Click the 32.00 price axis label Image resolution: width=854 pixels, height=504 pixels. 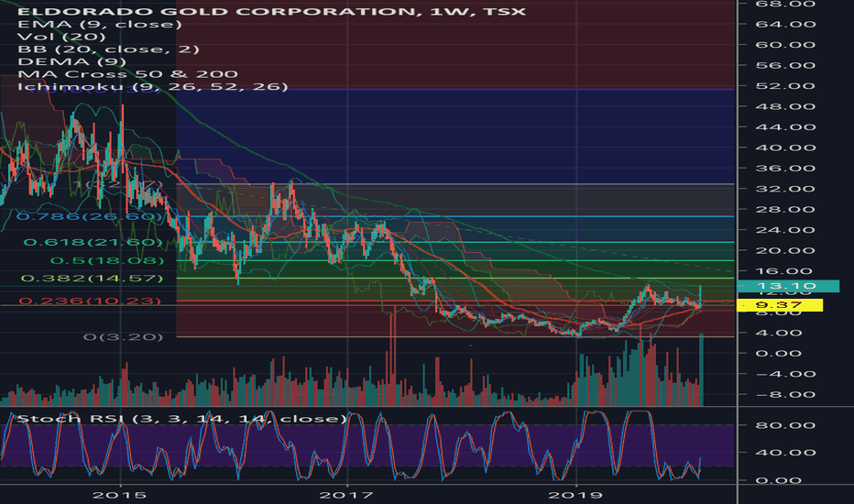(x=785, y=189)
